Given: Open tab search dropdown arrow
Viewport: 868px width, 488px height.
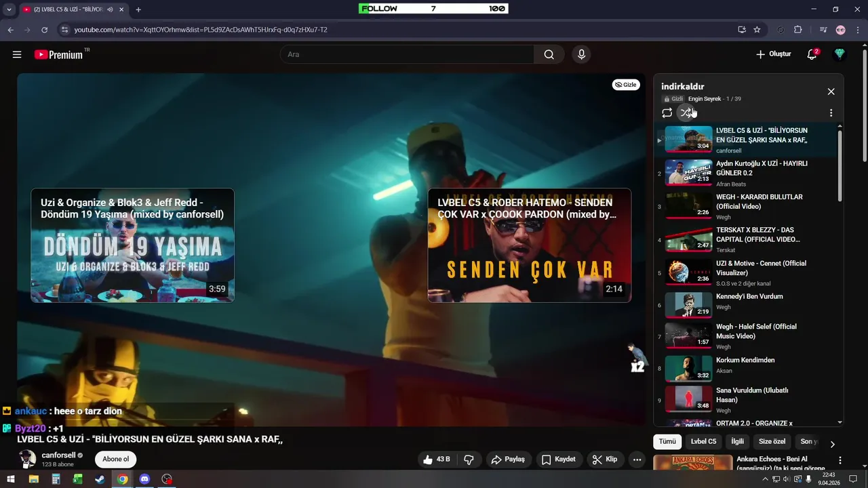Looking at the screenshot, I should [9, 9].
